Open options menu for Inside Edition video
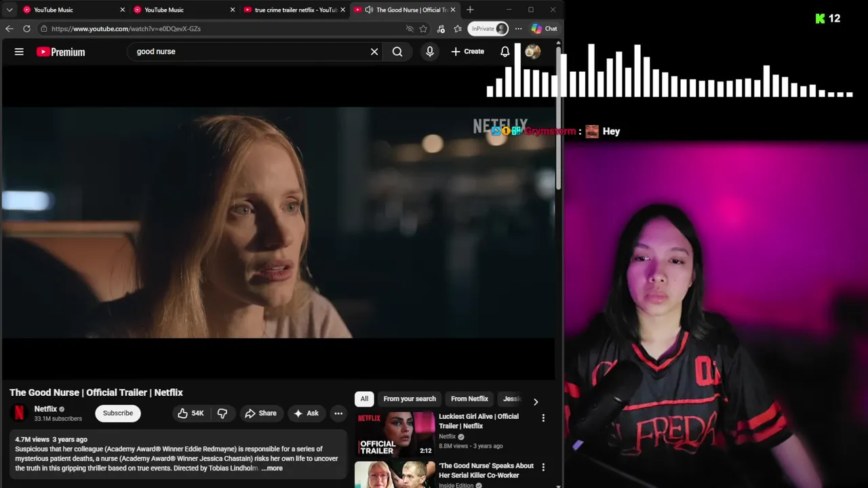868x488 pixels. (543, 468)
